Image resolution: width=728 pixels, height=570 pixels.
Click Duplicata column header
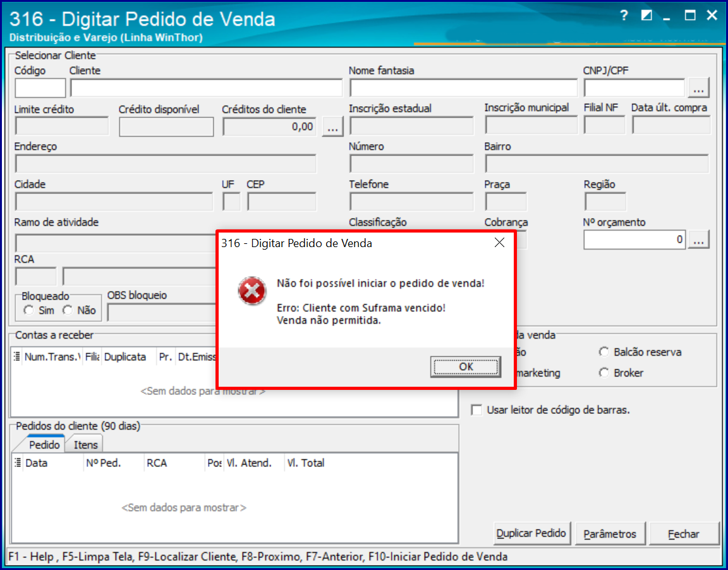[129, 356]
